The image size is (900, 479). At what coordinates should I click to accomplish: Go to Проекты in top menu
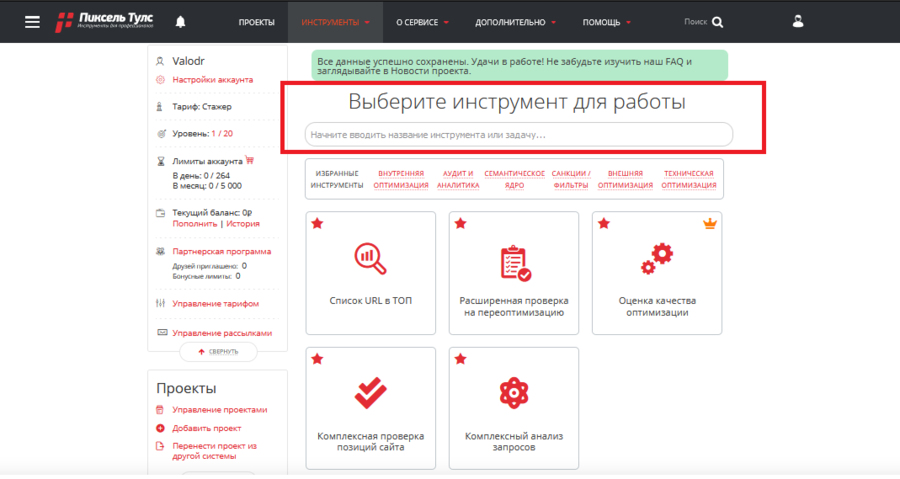point(256,22)
